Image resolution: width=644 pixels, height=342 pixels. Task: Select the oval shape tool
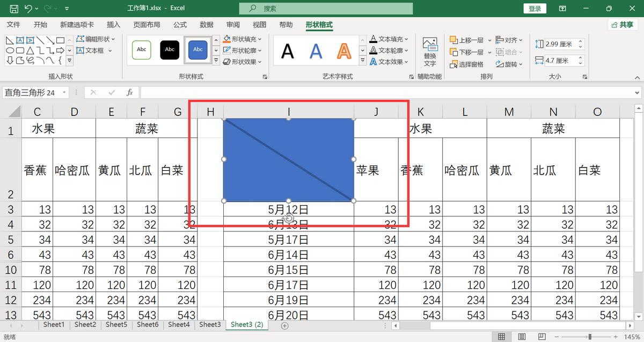(x=10, y=50)
